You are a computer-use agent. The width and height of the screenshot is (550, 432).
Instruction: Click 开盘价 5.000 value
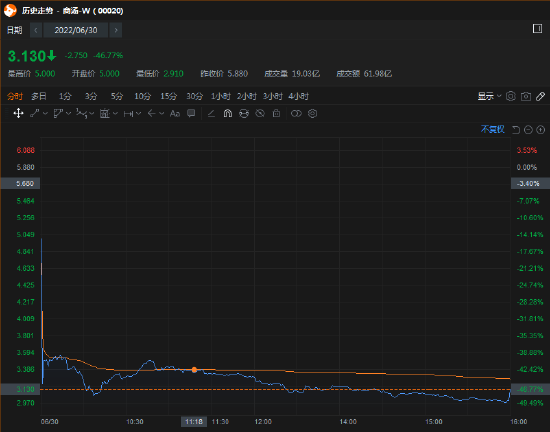coord(95,74)
